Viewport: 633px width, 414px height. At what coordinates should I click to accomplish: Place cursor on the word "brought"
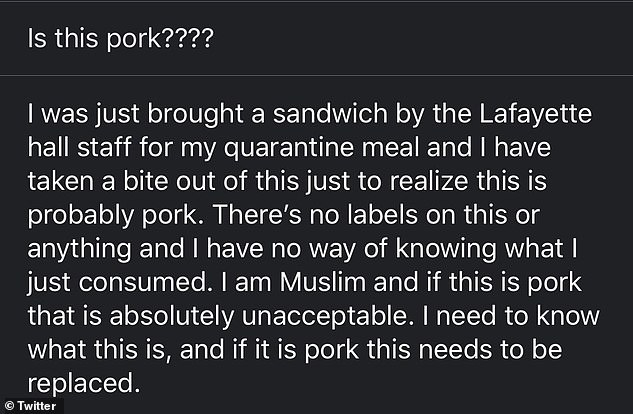tap(195, 115)
